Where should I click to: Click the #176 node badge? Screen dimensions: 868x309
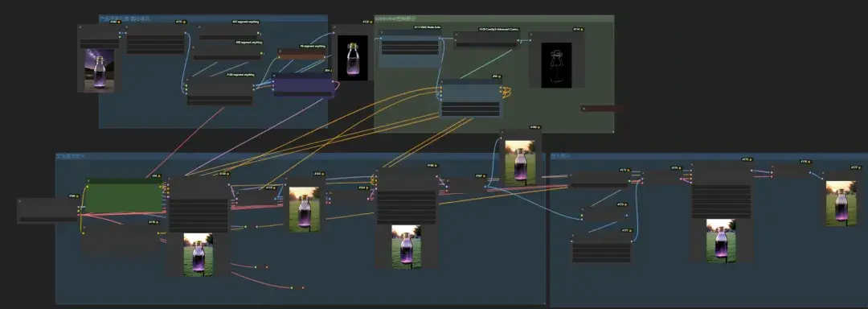tap(805, 162)
